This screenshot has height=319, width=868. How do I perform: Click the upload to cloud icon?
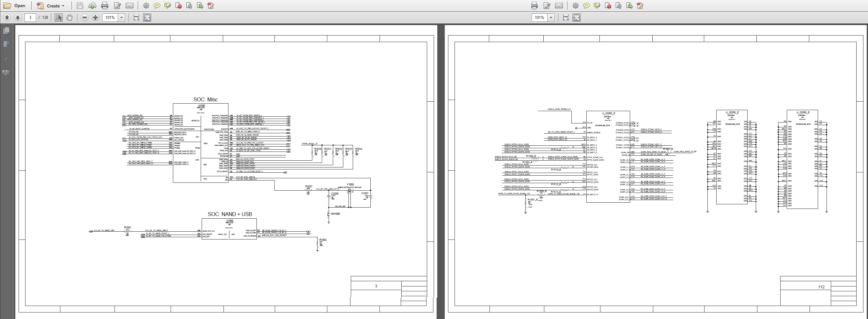[x=92, y=6]
